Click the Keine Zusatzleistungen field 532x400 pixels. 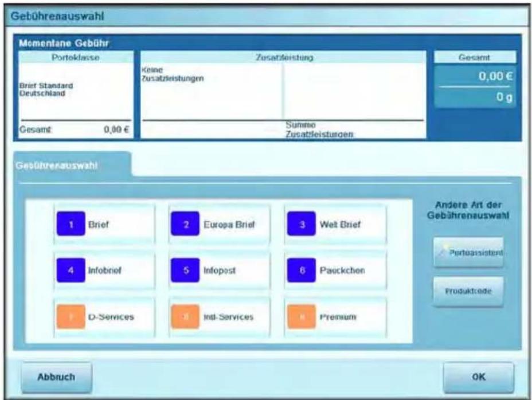[x=212, y=90]
